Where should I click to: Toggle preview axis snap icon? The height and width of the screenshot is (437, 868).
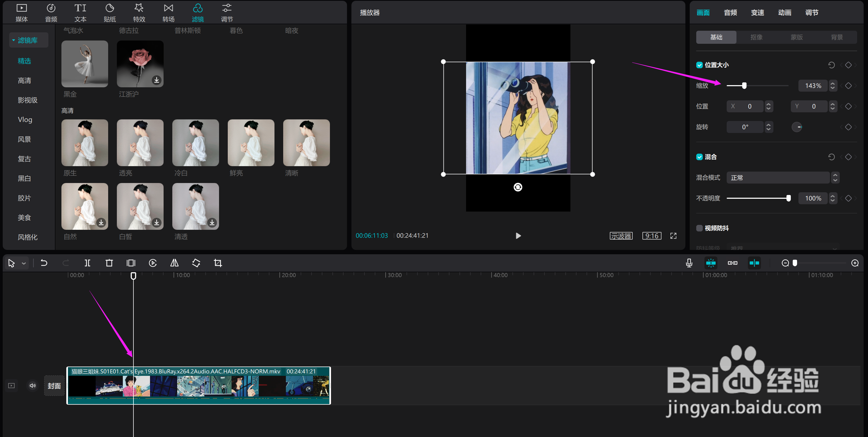click(x=754, y=263)
